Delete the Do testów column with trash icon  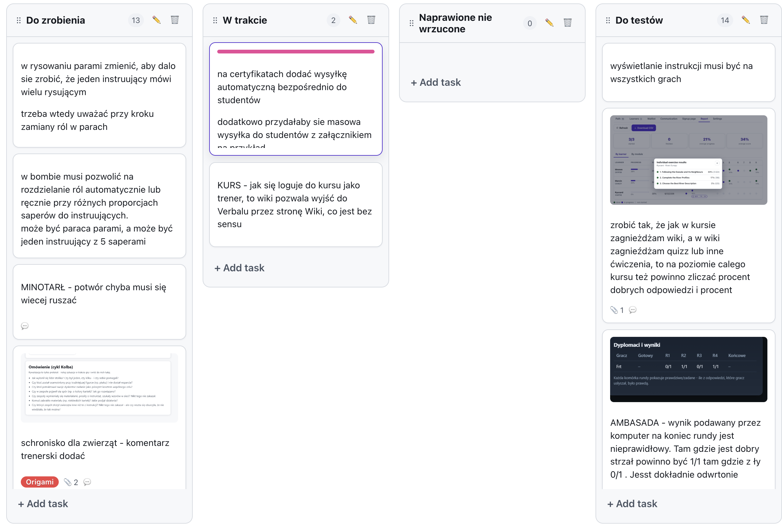(x=764, y=20)
